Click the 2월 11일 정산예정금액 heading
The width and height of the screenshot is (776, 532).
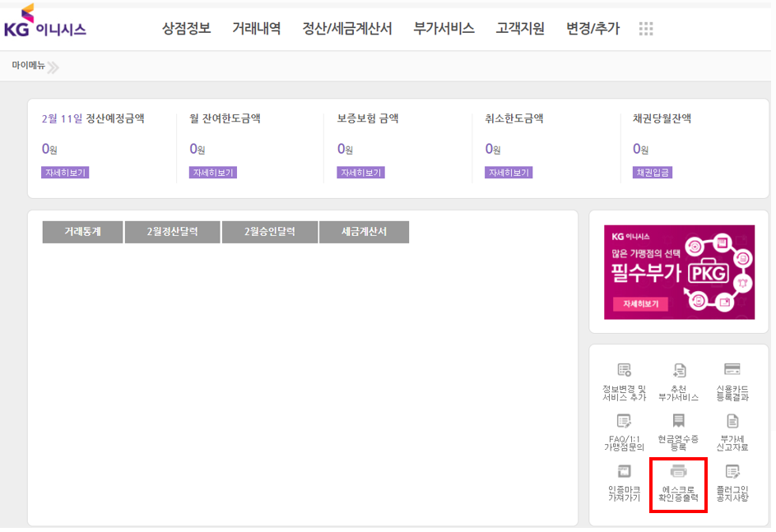coord(93,118)
